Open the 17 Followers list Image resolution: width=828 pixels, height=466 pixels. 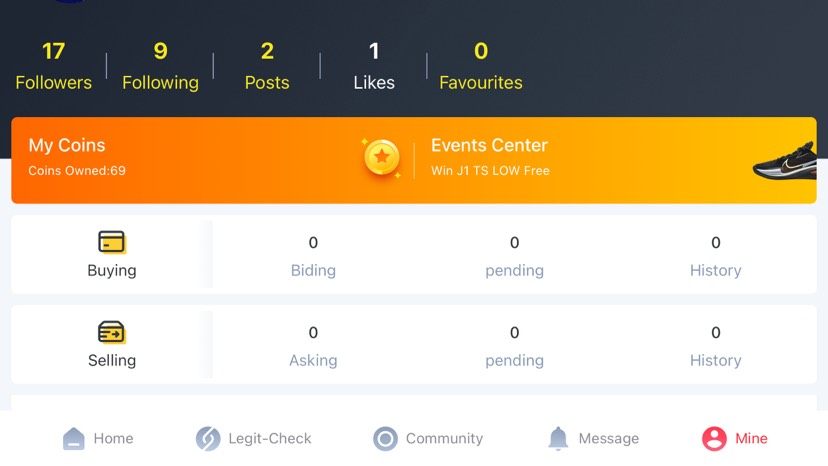54,66
